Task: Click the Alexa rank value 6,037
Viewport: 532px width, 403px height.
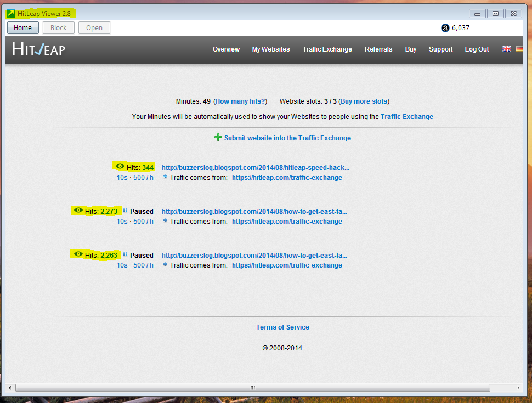Action: coord(461,28)
